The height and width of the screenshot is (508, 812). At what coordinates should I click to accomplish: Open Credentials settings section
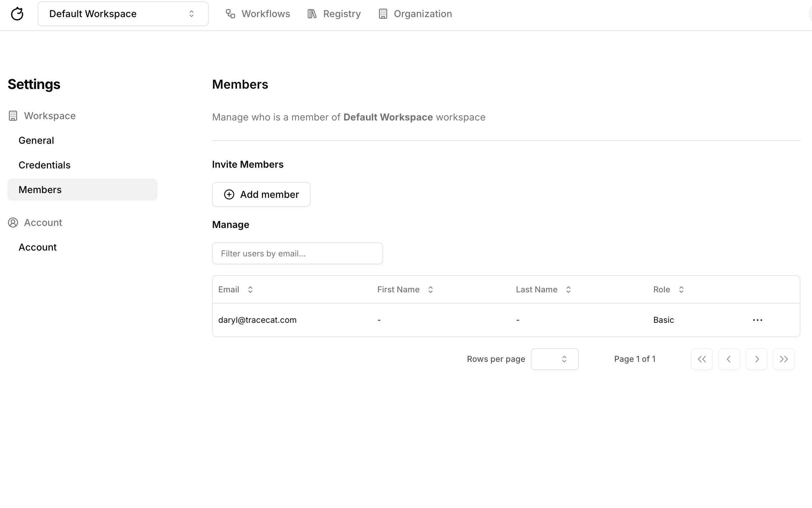[44, 165]
